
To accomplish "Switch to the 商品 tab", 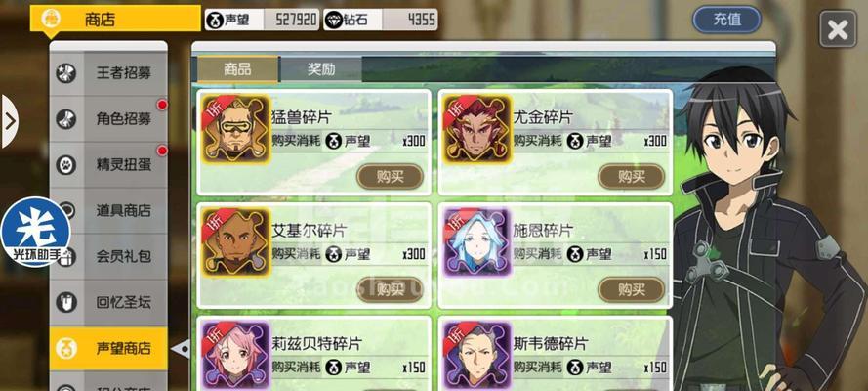I will click(238, 69).
